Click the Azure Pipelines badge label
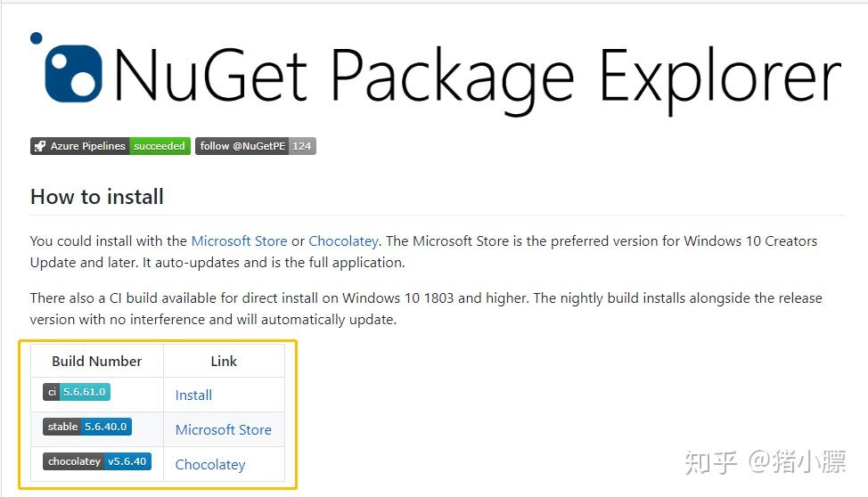This screenshot has height=497, width=868. (87, 146)
